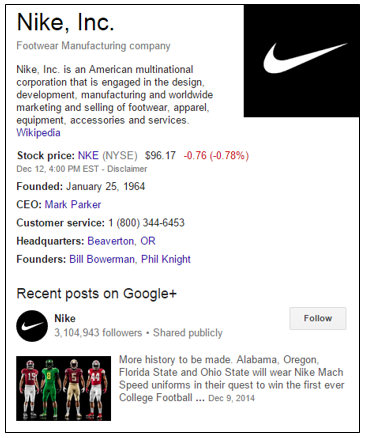Click the Dec 9, 2014 post date

(x=231, y=398)
